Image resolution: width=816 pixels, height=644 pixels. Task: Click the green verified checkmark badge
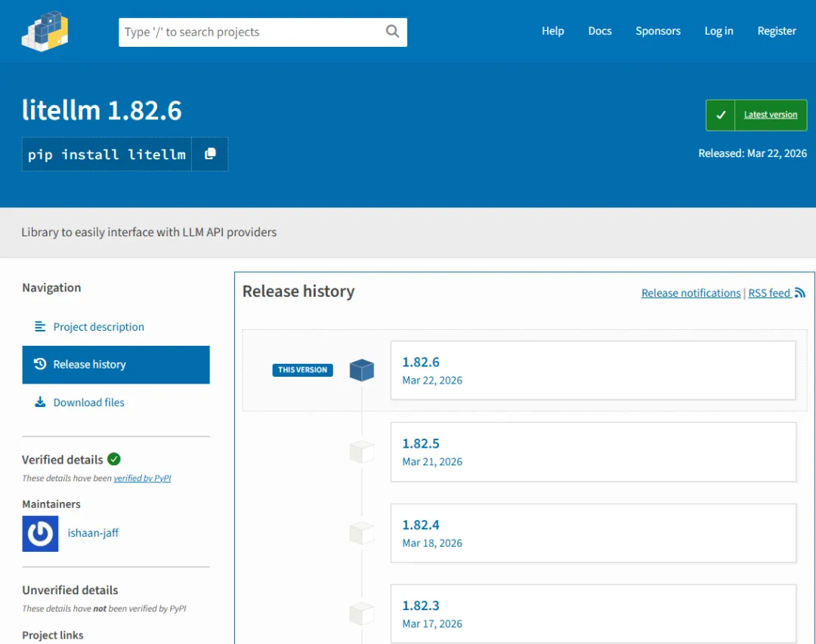pos(114,459)
